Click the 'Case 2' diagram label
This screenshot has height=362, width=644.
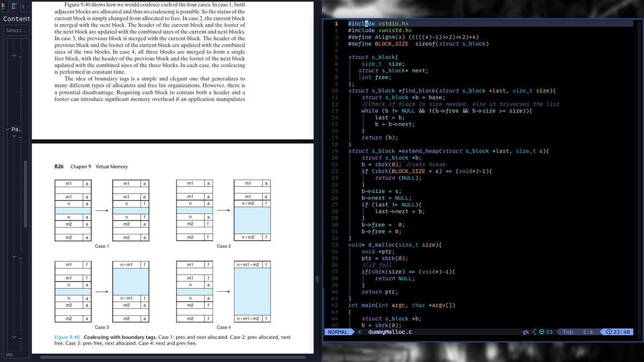[x=224, y=246]
